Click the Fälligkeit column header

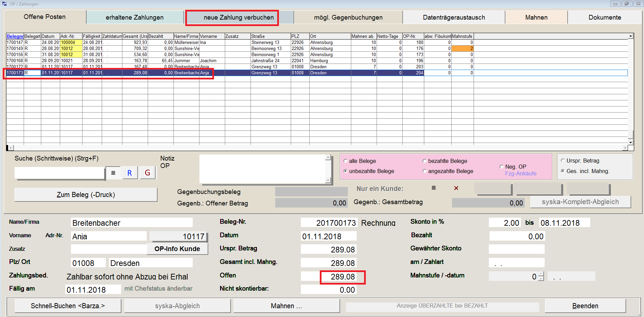point(92,36)
